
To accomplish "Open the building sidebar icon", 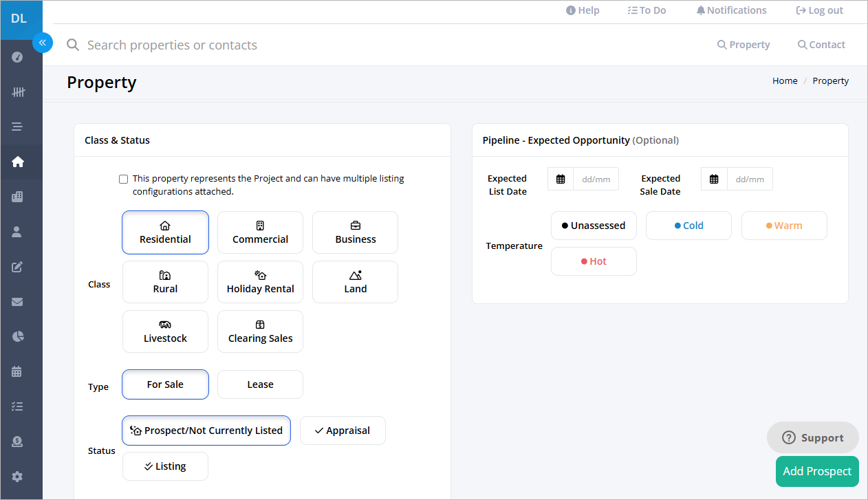I will click(x=18, y=197).
